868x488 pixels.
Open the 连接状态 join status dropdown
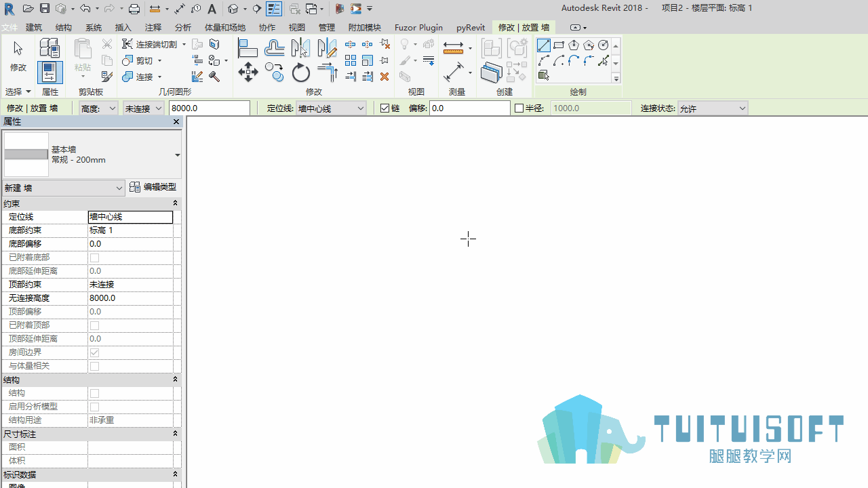(713, 108)
